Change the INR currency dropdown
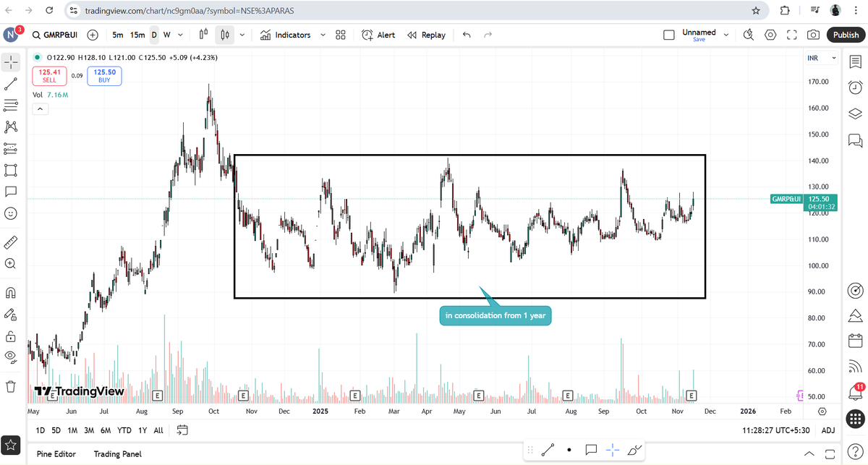The image size is (868, 465). point(821,58)
